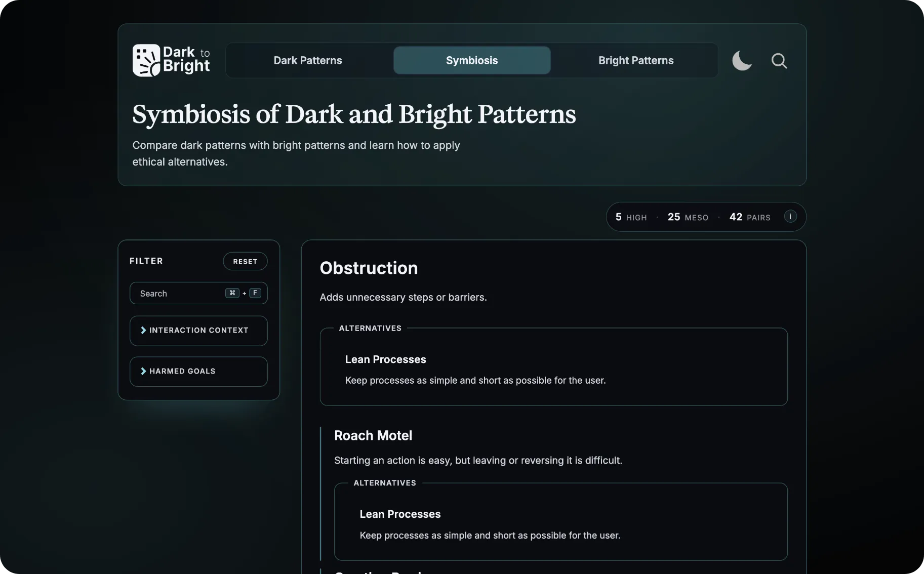Click the info icon next to pair counts
The height and width of the screenshot is (574, 924).
point(789,217)
